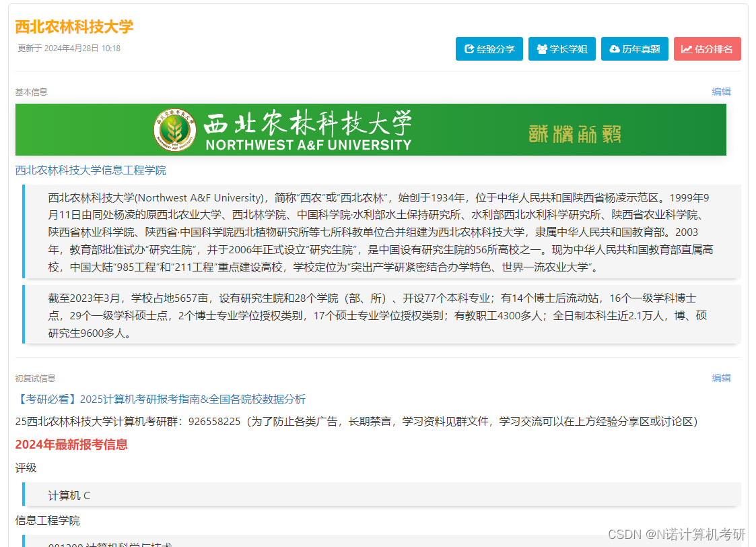
Task: Click the 评级 label
Action: tap(26, 468)
